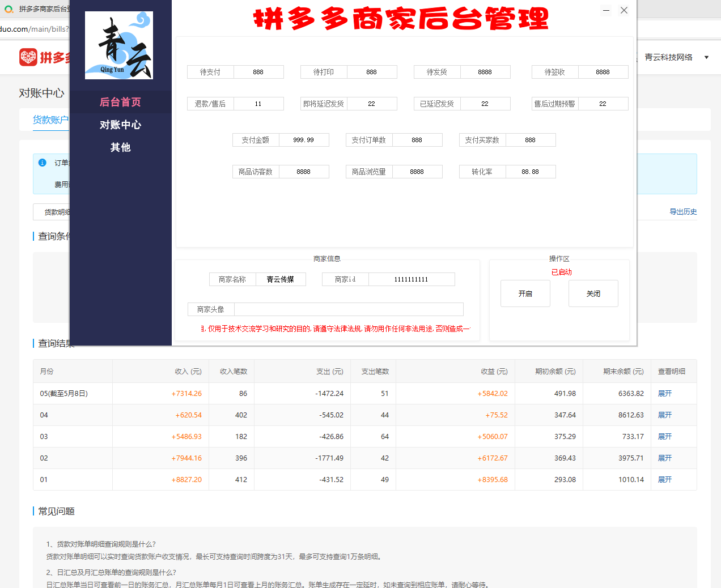Click the 已启动 status text

561,272
